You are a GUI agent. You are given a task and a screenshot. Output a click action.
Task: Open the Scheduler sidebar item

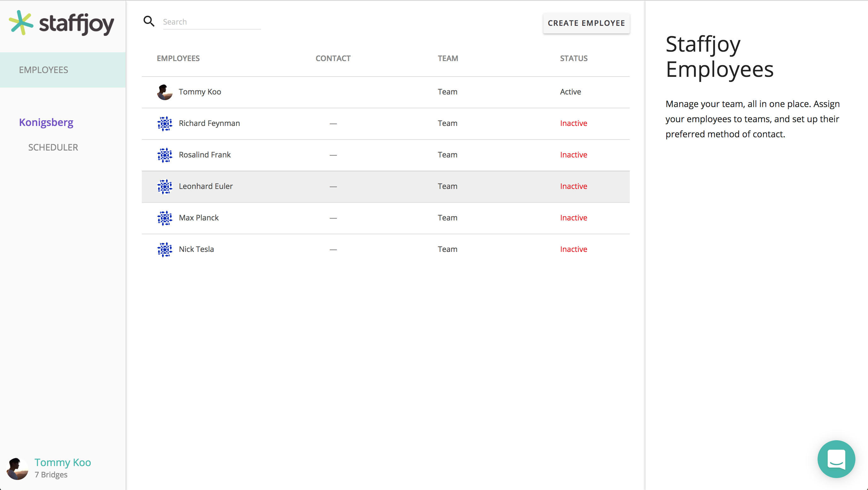click(53, 147)
